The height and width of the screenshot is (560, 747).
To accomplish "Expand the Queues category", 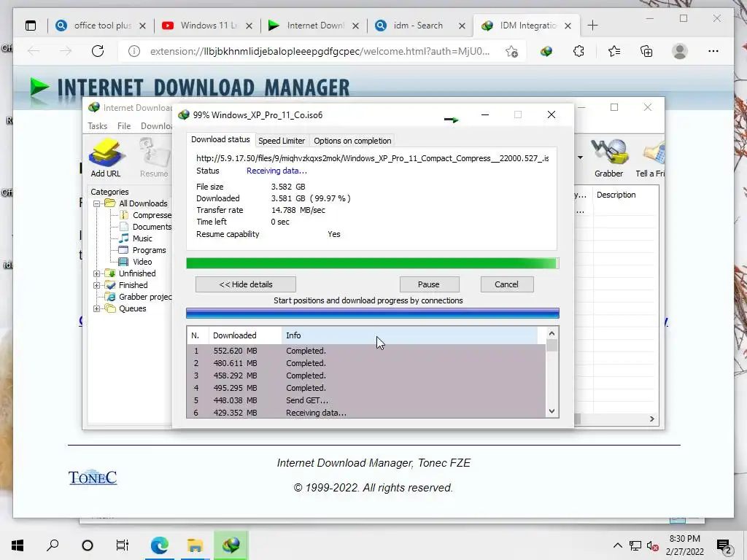I will coord(96,309).
